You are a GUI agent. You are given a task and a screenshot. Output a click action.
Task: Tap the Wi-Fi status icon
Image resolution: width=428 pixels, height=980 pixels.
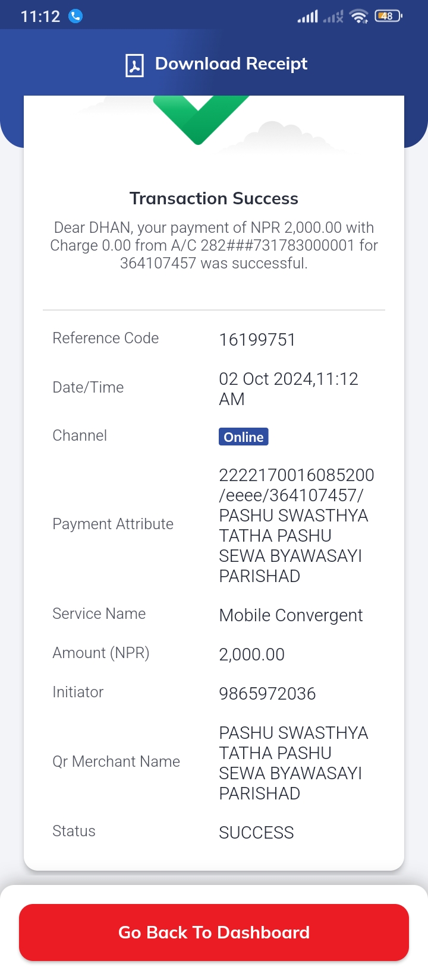pos(359,16)
